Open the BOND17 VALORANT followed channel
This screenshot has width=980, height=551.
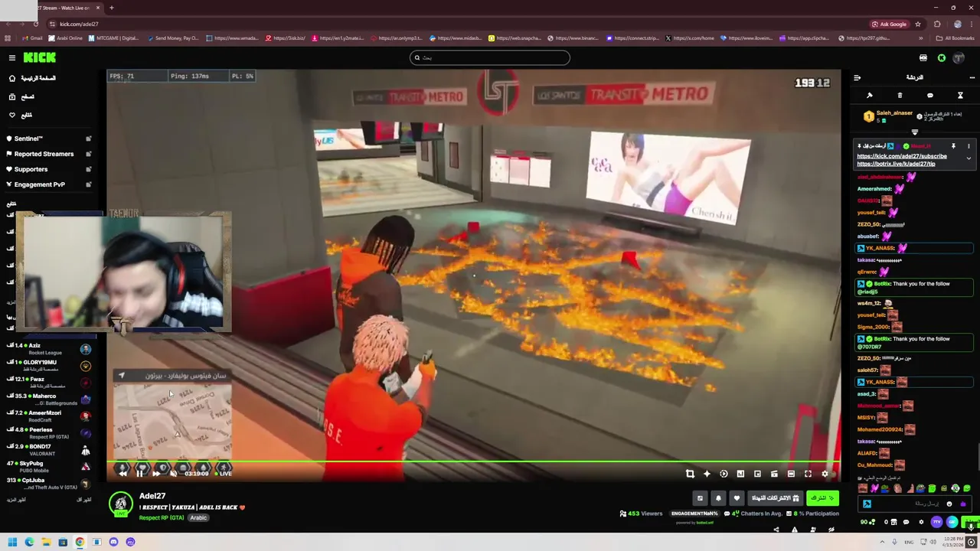48,450
